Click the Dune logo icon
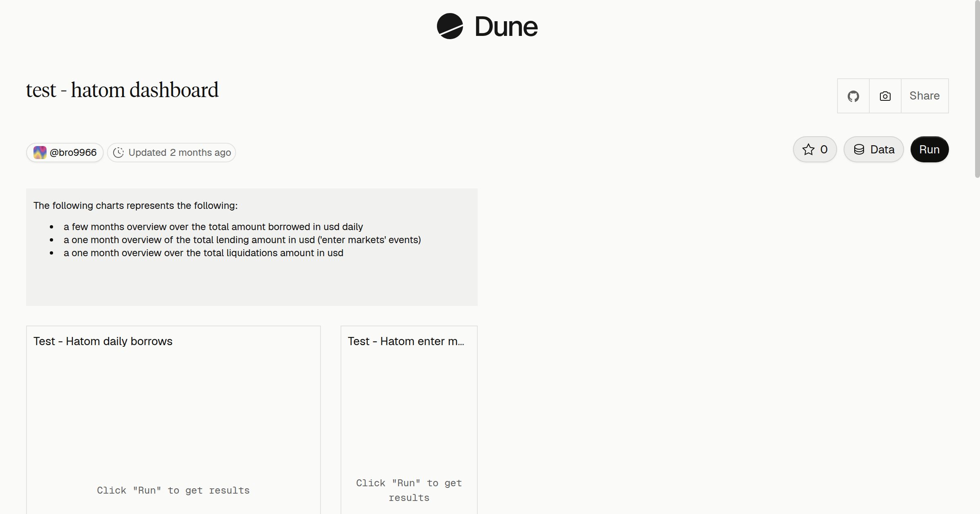Screen dimensions: 980x514 [x=450, y=26]
